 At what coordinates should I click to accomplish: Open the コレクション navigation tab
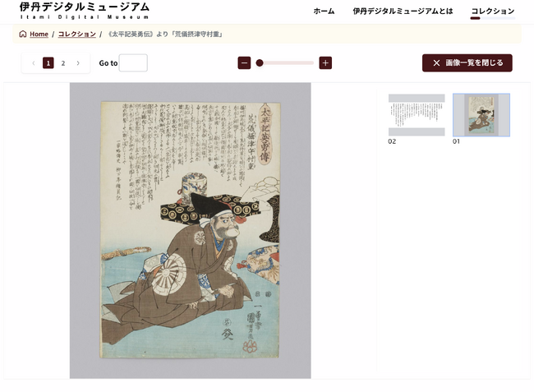(x=493, y=12)
